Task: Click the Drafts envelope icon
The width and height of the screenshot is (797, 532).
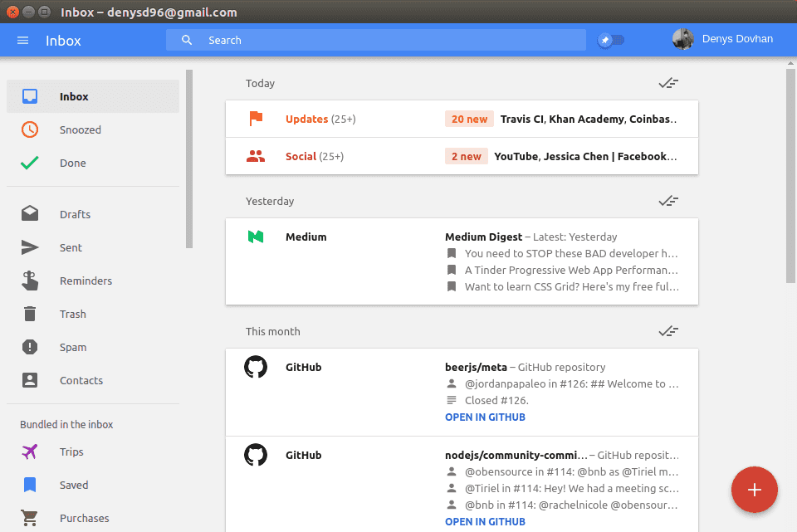Action: (x=30, y=213)
